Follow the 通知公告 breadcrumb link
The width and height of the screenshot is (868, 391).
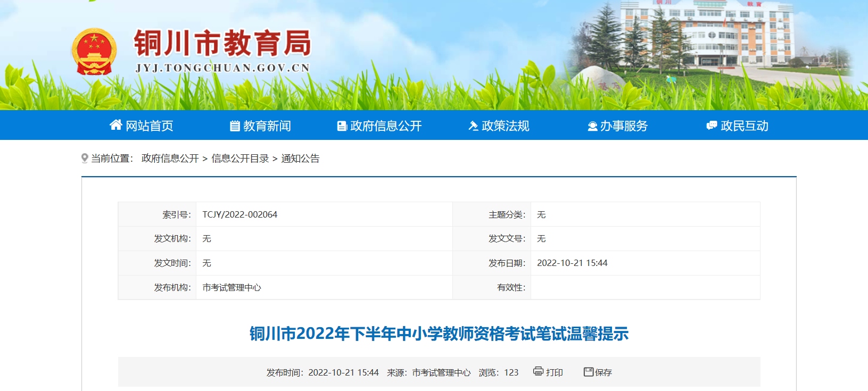coord(300,159)
